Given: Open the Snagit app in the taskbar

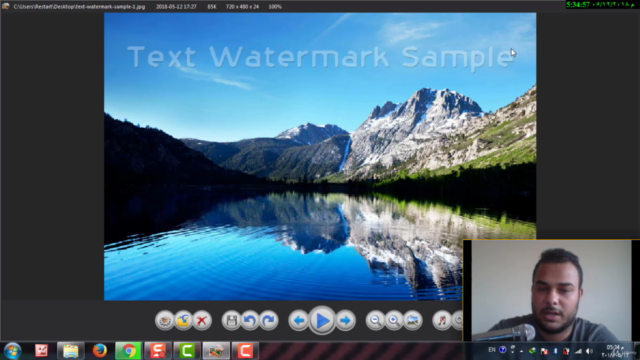Looking at the screenshot, I should (x=158, y=351).
